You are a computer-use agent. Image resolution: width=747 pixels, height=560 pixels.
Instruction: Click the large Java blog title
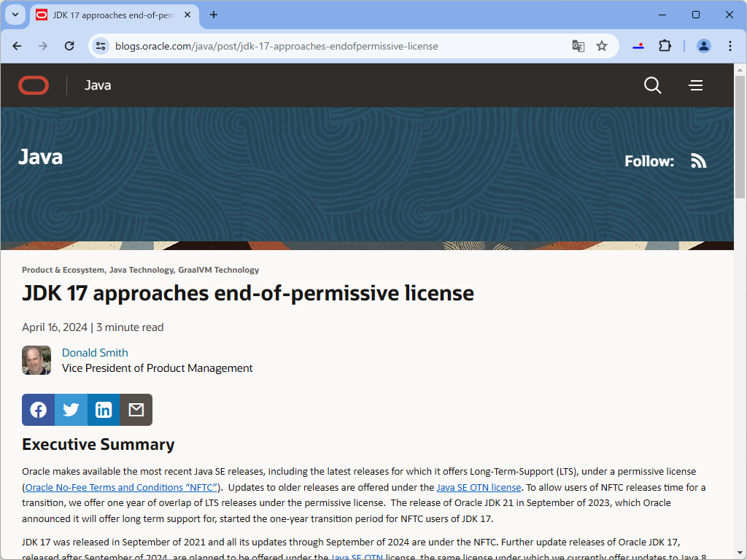point(41,157)
